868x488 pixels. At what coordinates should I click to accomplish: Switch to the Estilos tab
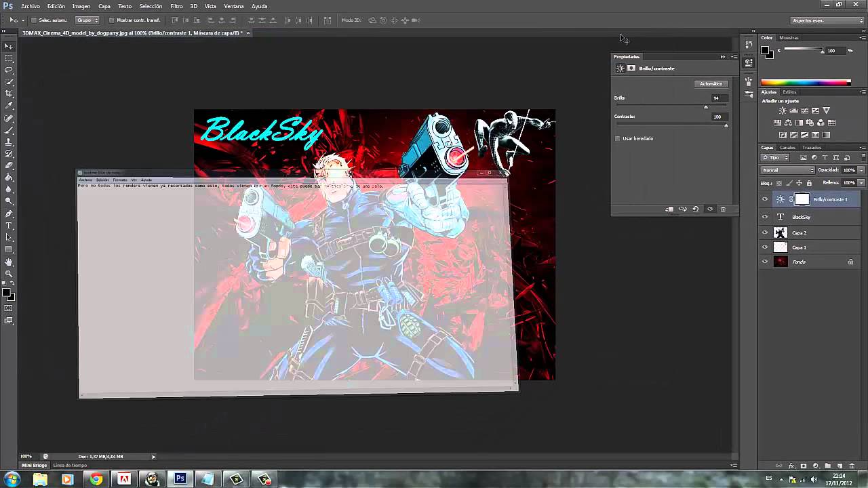point(789,92)
